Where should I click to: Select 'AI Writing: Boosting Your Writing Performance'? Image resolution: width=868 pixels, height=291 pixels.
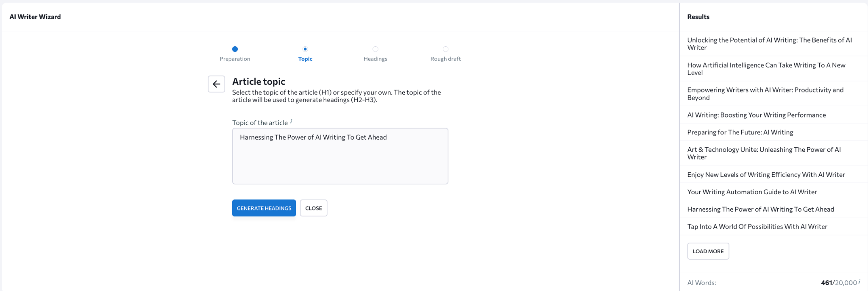point(756,115)
